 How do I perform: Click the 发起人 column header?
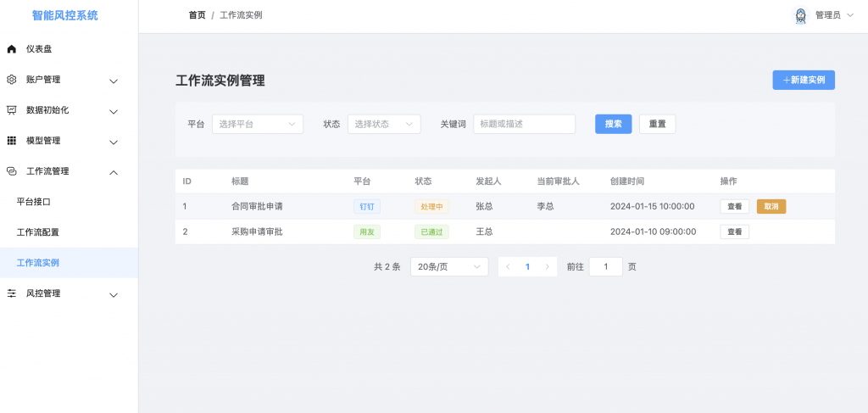(489, 181)
